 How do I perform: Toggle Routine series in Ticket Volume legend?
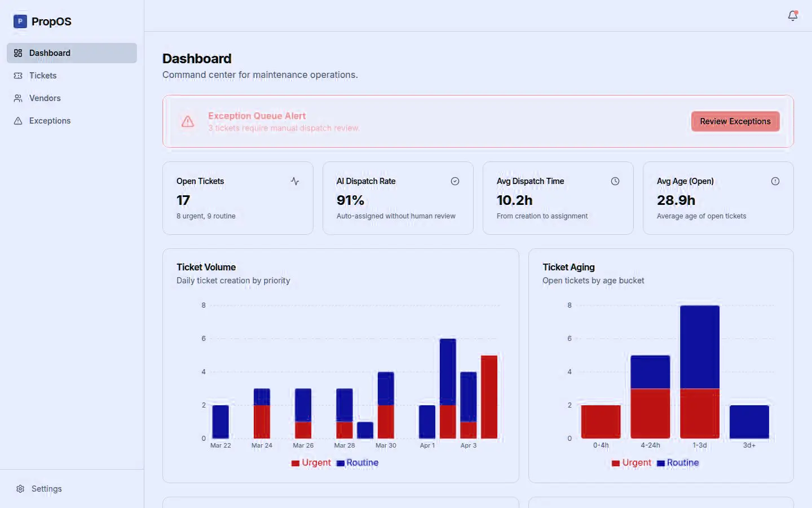(x=358, y=463)
